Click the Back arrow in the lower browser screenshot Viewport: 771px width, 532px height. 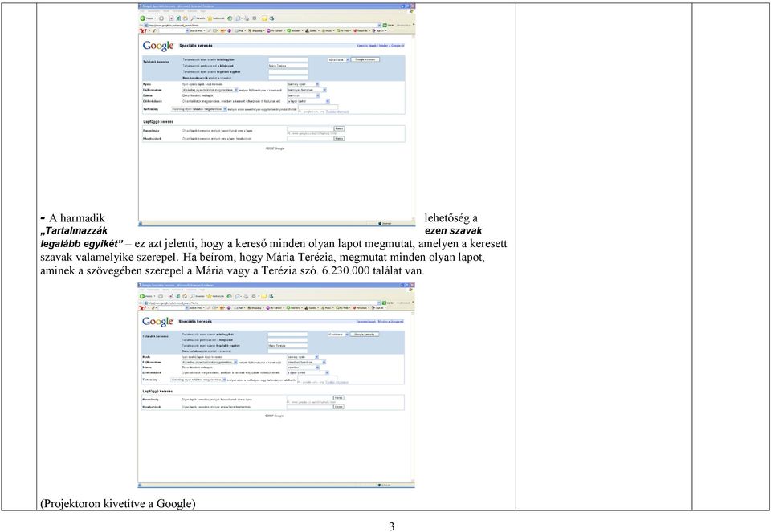(x=142, y=296)
